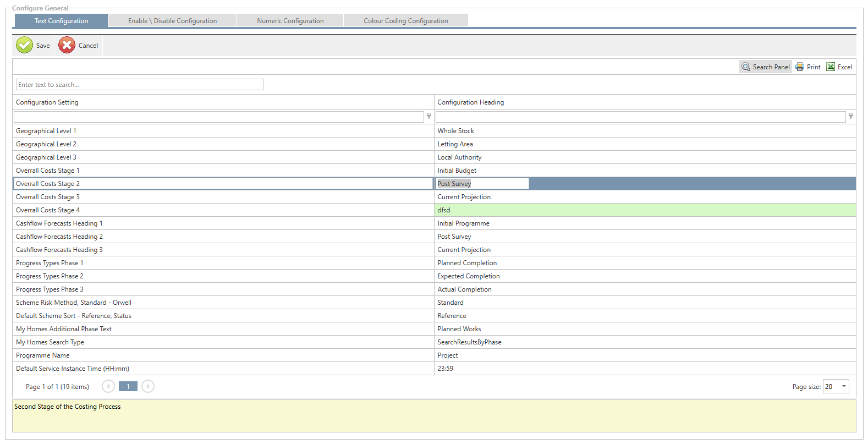Screen dimensions: 868x444
Task: Click the 'Enter text to search' field
Action: [139, 85]
